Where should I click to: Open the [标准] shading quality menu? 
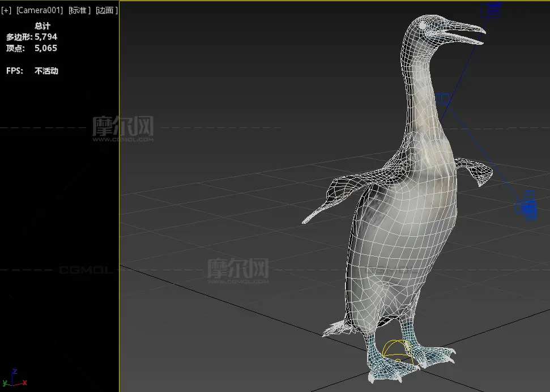[x=80, y=10]
